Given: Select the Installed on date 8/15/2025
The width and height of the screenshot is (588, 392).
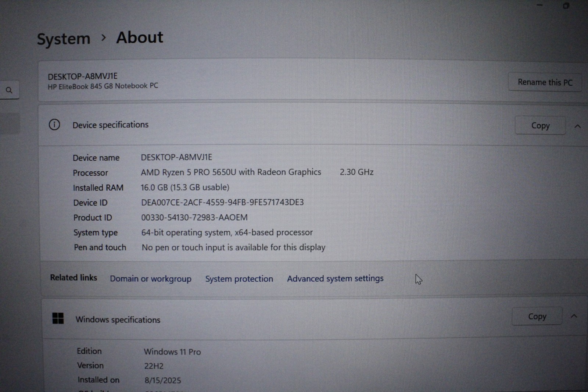Looking at the screenshot, I should click(163, 380).
